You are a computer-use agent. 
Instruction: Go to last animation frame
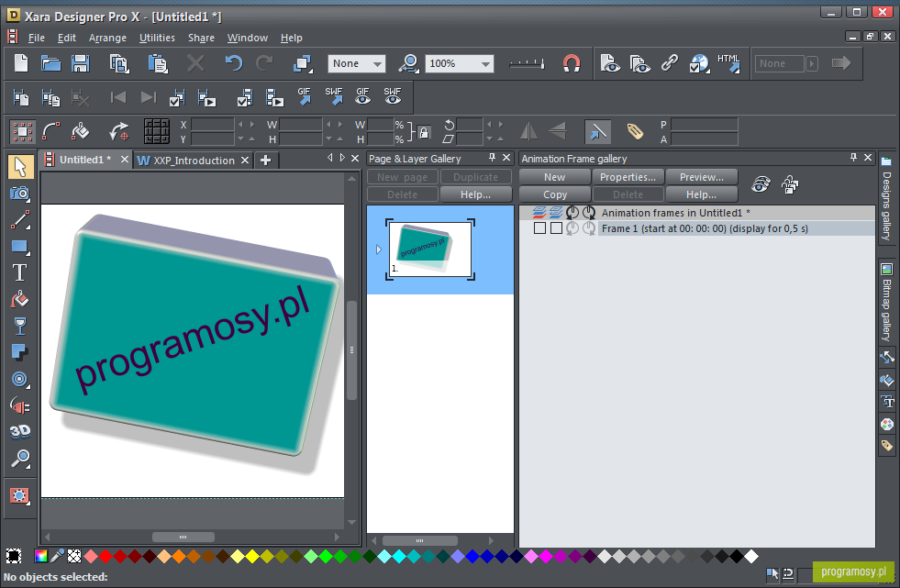(148, 97)
